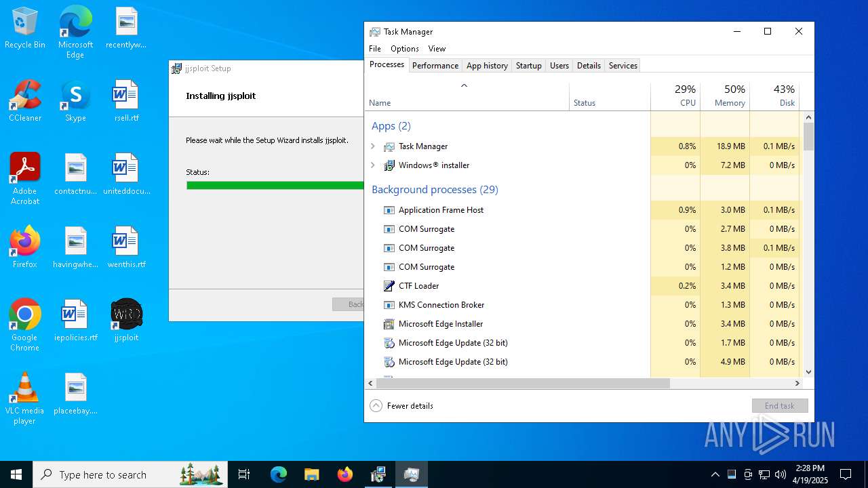Open File Explorer from taskbar
This screenshot has height=488, width=868.
(x=311, y=474)
